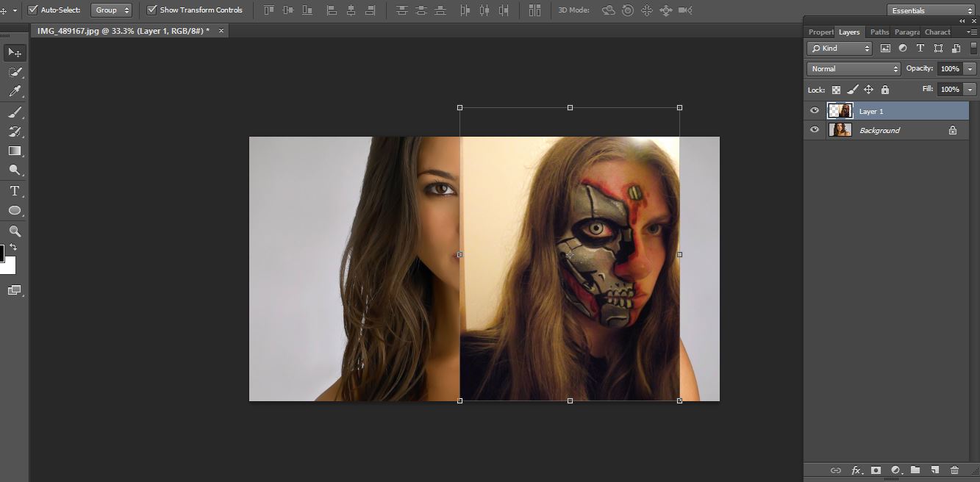Open the Normal blend mode dropdown
Viewport: 980px width, 482px height.
tap(854, 68)
